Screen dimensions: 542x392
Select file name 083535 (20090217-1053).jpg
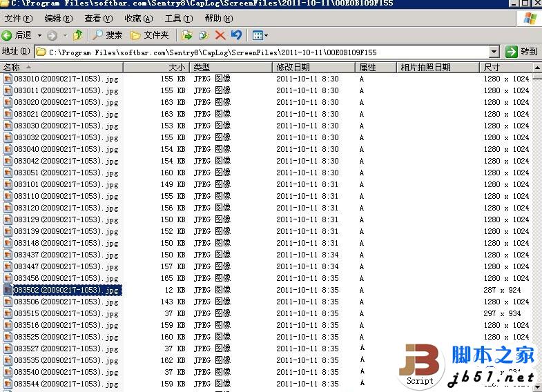66,360
